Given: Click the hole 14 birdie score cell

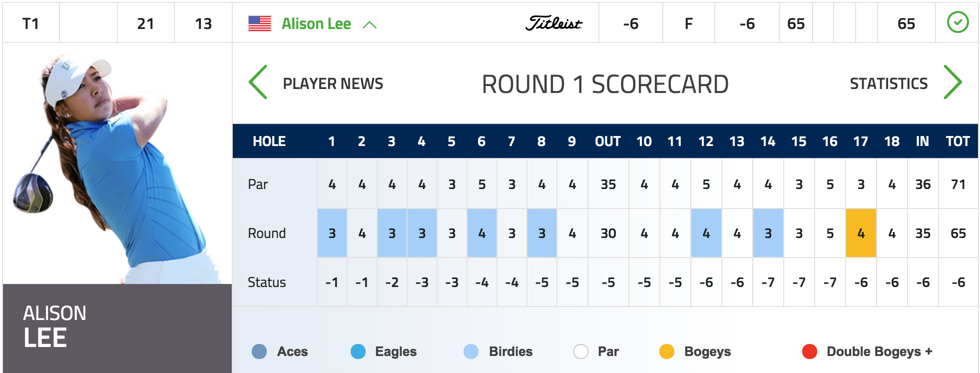Looking at the screenshot, I should coord(768,233).
